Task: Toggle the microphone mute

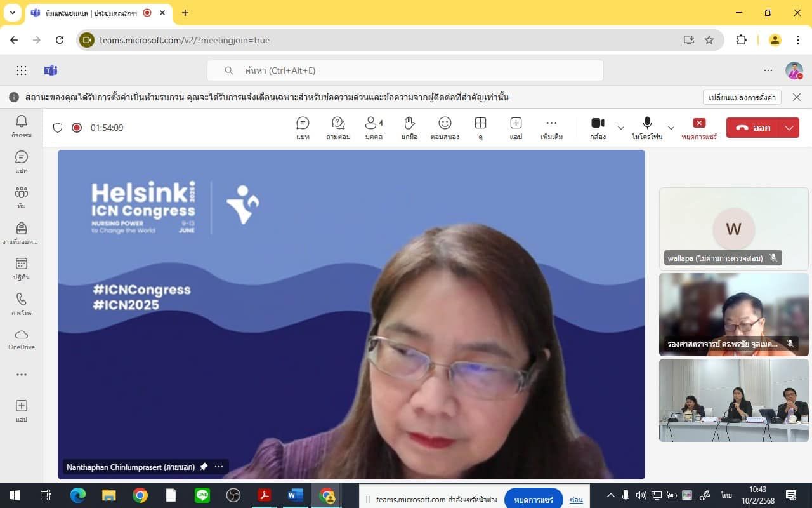Action: coord(647,128)
